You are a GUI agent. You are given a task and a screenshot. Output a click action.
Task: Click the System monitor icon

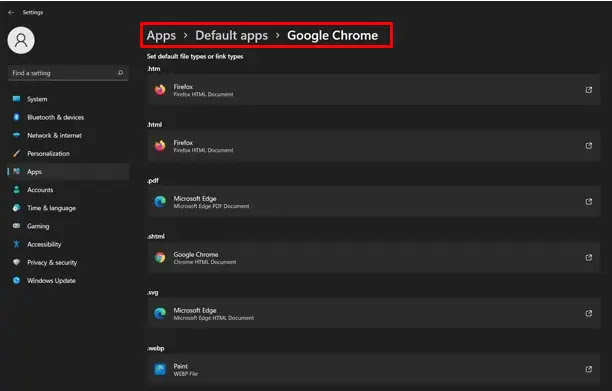[16, 99]
